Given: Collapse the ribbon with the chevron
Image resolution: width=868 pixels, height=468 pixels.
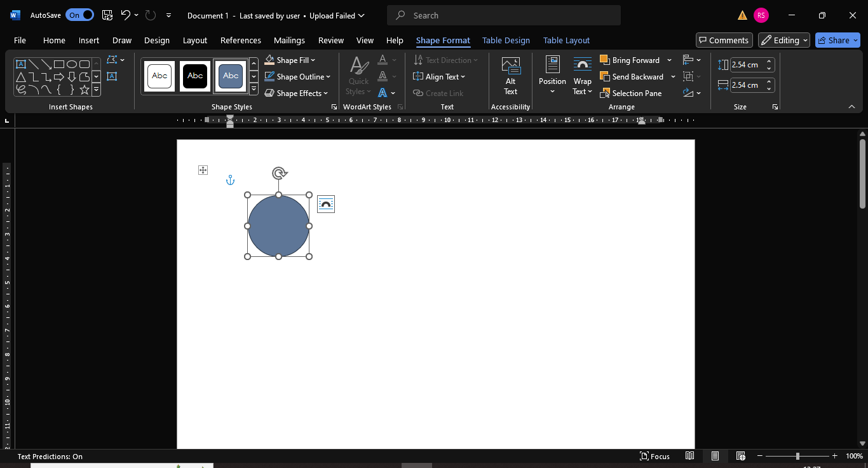Looking at the screenshot, I should tap(851, 107).
